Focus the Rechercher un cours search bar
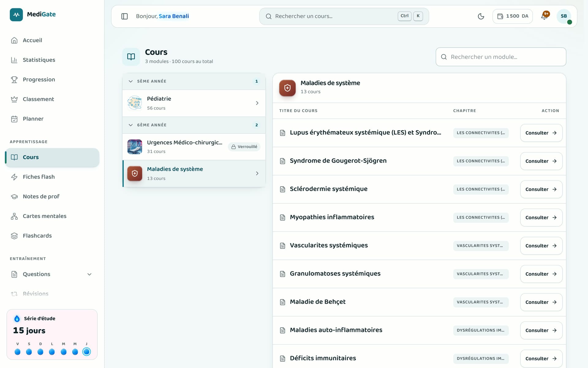The height and width of the screenshot is (368, 588). (x=344, y=16)
